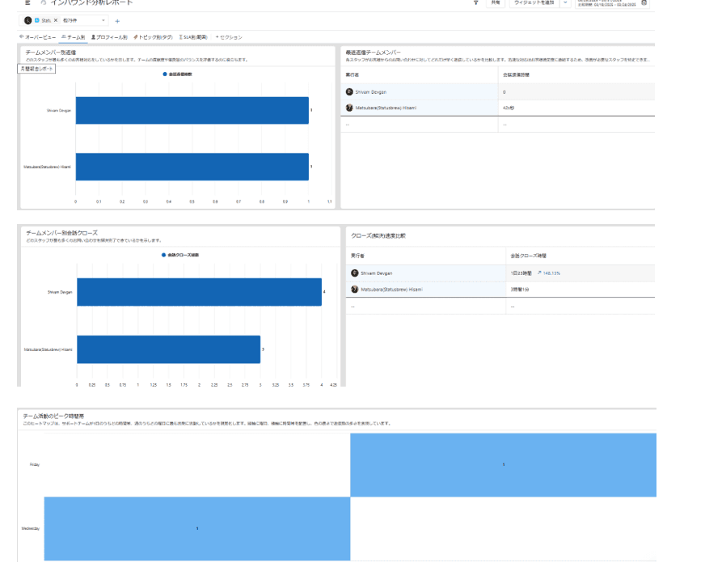Remove the Statu profile chip with X
Viewport: 705px width, 588px height.
(56, 20)
